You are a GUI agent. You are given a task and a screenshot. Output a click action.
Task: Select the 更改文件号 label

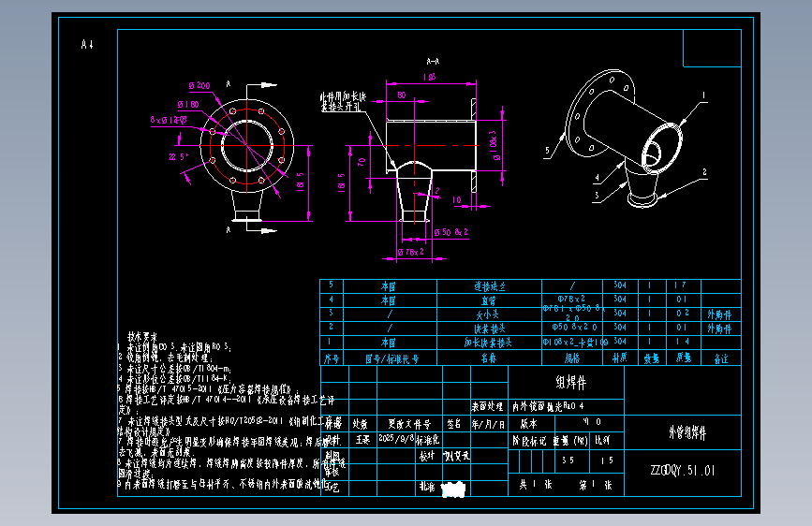(409, 425)
